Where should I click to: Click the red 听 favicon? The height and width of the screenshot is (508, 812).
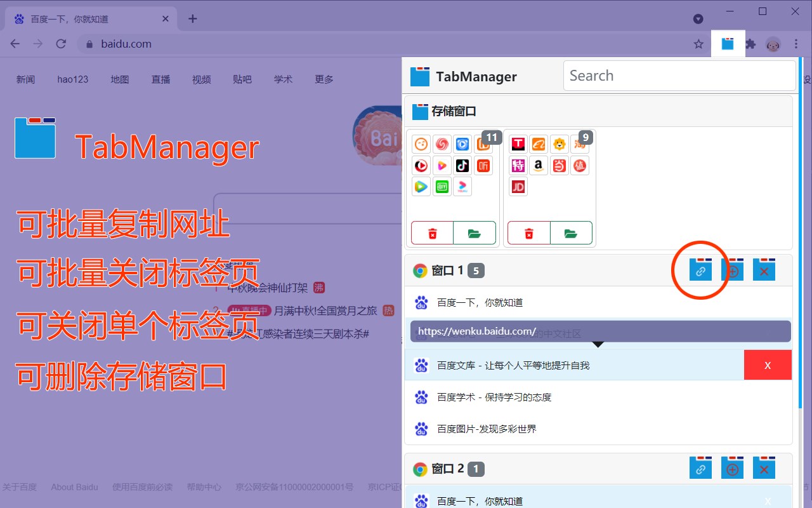pos(483,166)
